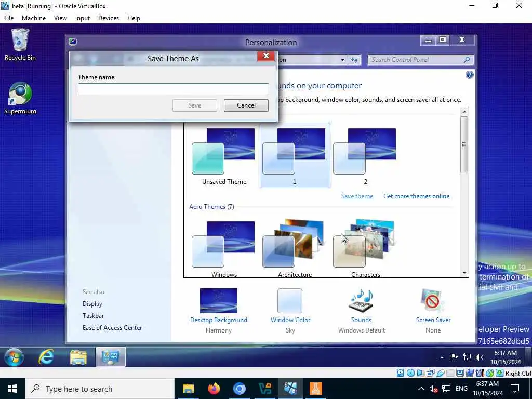Open VirtualBox USB devices indicator

tap(441, 373)
